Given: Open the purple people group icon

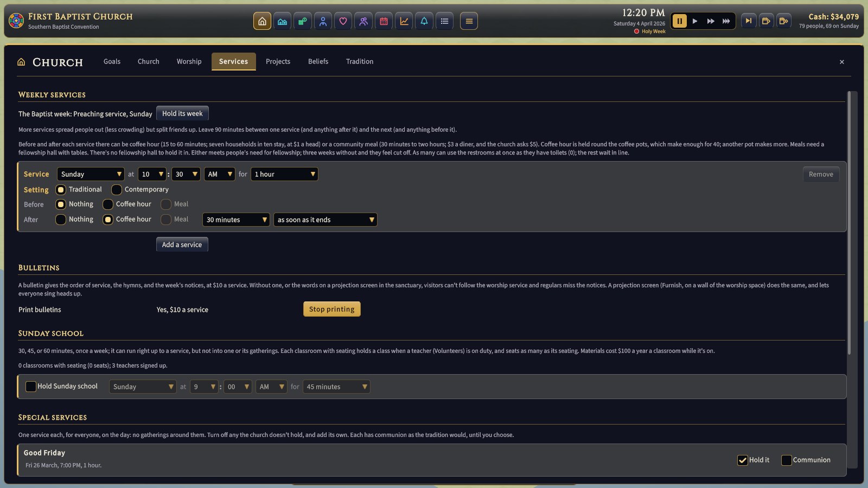Looking at the screenshot, I should (x=363, y=21).
